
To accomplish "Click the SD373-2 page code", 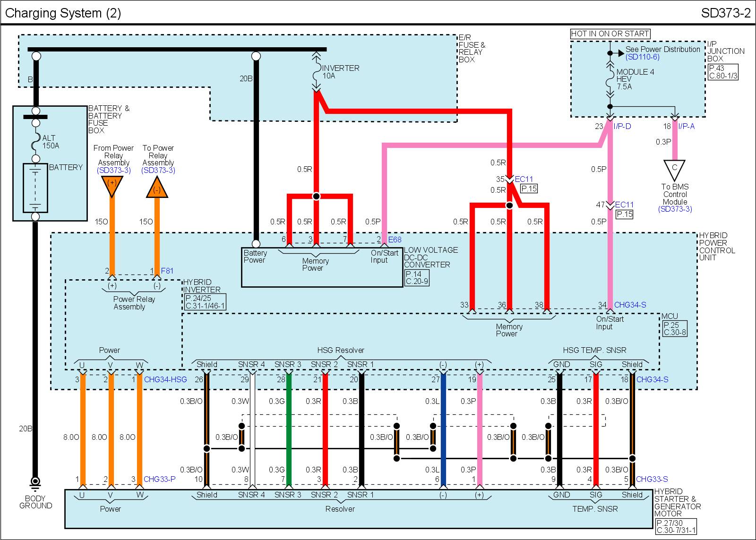I will pyautogui.click(x=726, y=13).
